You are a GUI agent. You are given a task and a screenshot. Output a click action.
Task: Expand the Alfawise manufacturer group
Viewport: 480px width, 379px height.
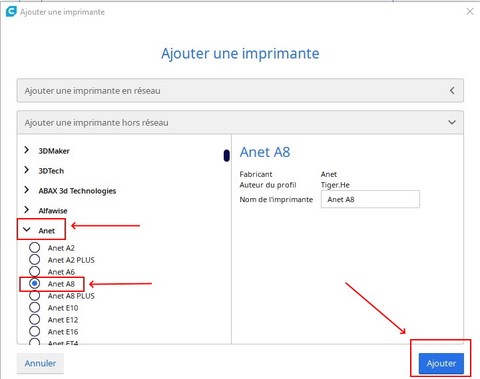(26, 210)
